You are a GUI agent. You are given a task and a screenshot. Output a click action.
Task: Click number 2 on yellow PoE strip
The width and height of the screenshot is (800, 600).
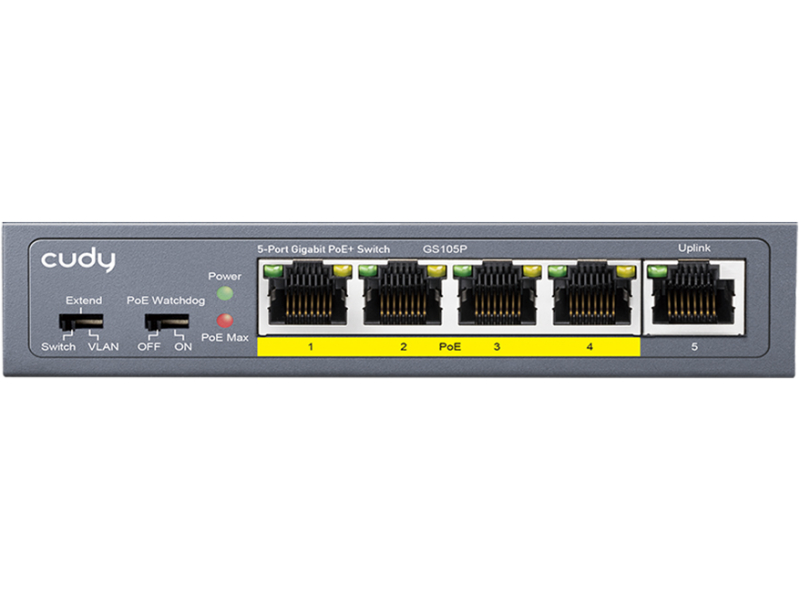[x=404, y=347]
